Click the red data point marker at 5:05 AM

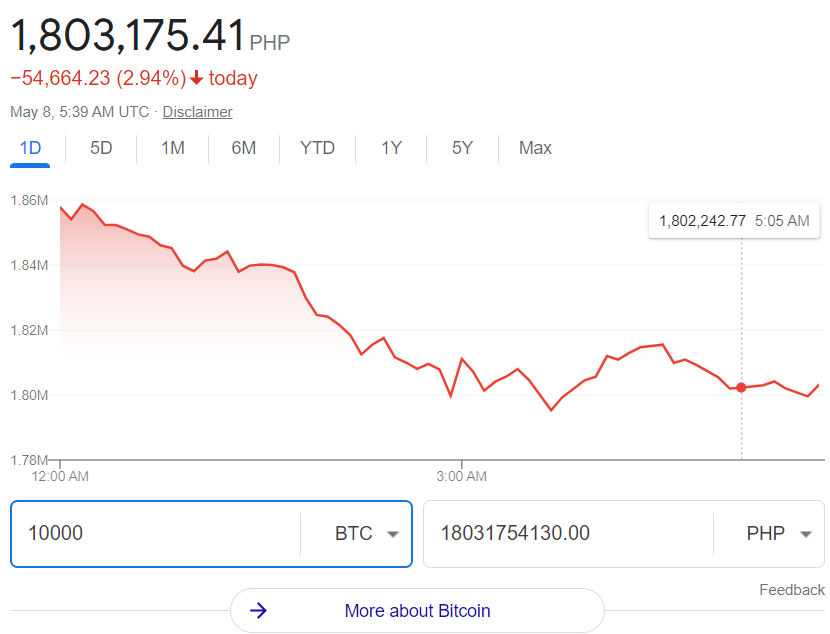741,388
